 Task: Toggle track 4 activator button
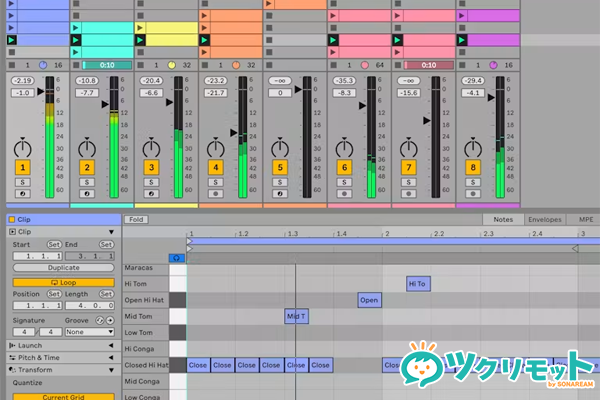(x=215, y=167)
